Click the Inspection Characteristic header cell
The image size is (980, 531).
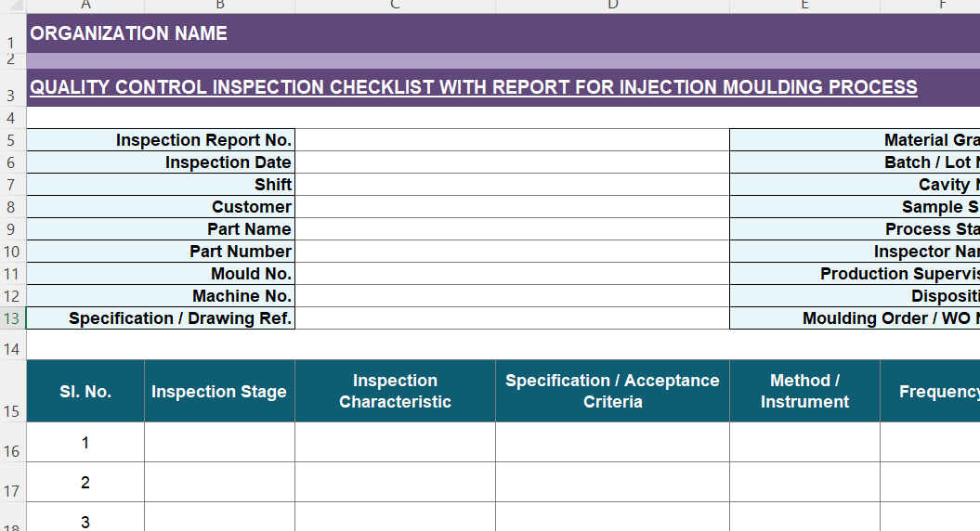tap(395, 392)
